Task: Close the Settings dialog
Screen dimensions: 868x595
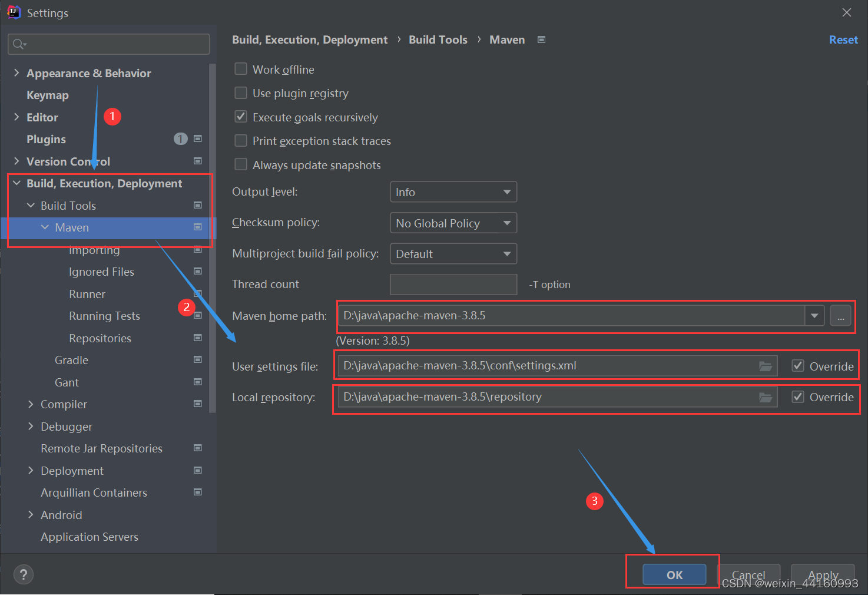Action: coord(847,12)
